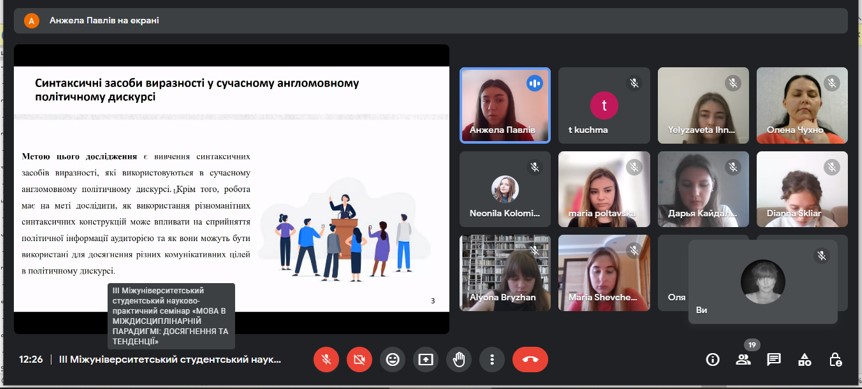Turn on the camera with the red video button
The height and width of the screenshot is (389, 862).
359,360
